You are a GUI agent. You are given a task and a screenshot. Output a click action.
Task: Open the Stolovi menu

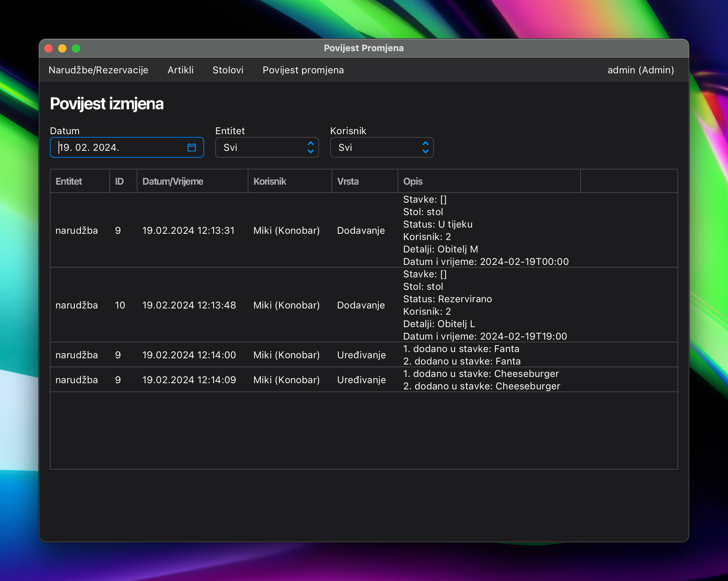point(228,70)
